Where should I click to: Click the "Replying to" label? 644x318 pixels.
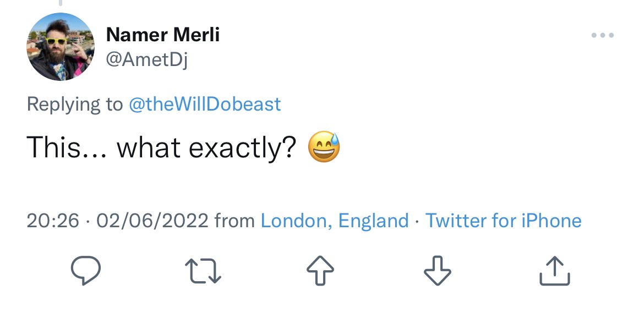click(x=75, y=104)
